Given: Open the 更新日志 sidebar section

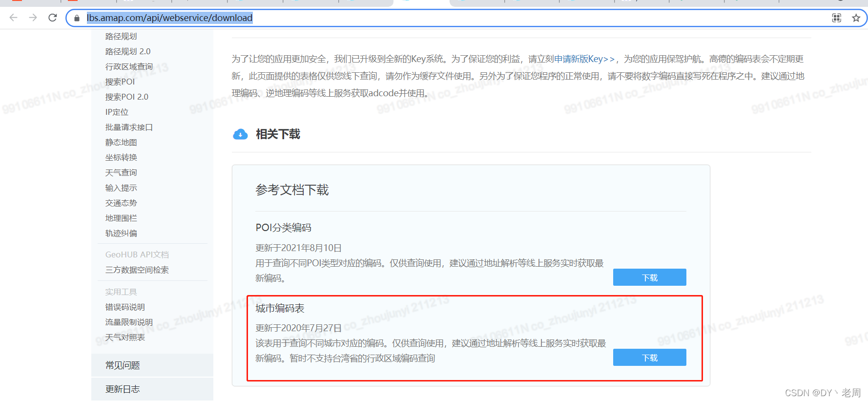Looking at the screenshot, I should (152, 389).
